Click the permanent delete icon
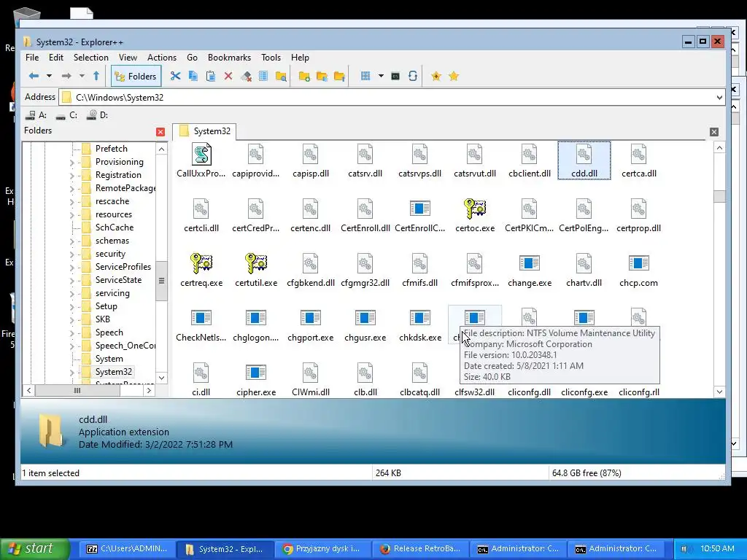 (246, 76)
